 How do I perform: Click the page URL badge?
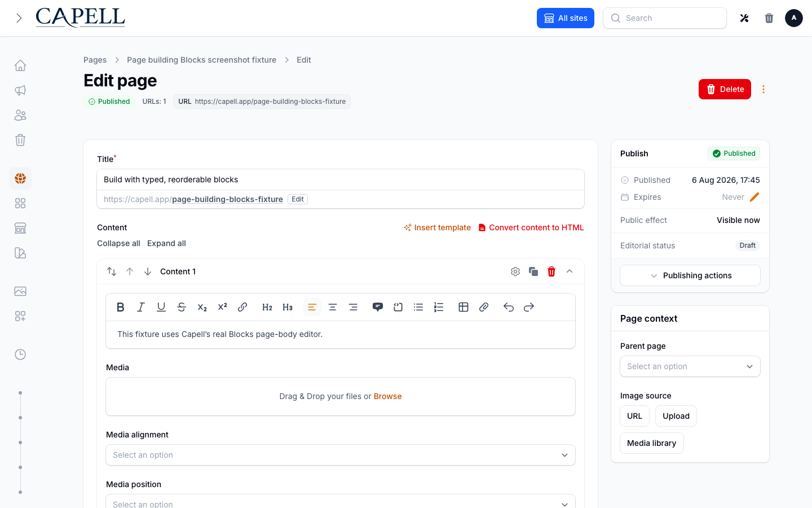262,102
